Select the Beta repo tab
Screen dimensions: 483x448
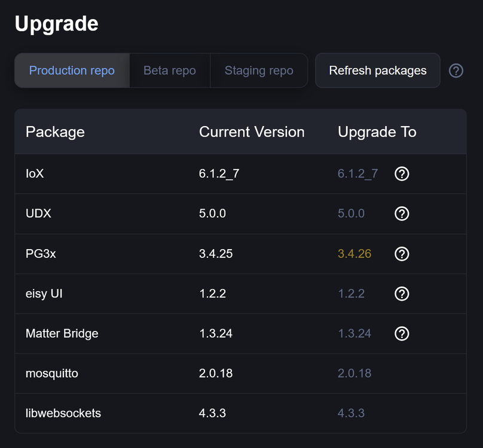click(170, 70)
